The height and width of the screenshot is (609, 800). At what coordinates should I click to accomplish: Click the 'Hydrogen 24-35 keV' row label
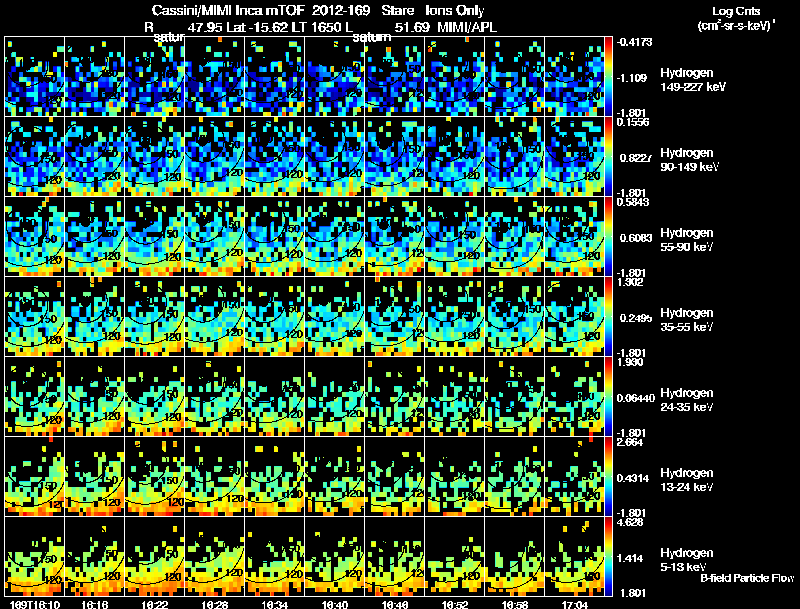687,400
